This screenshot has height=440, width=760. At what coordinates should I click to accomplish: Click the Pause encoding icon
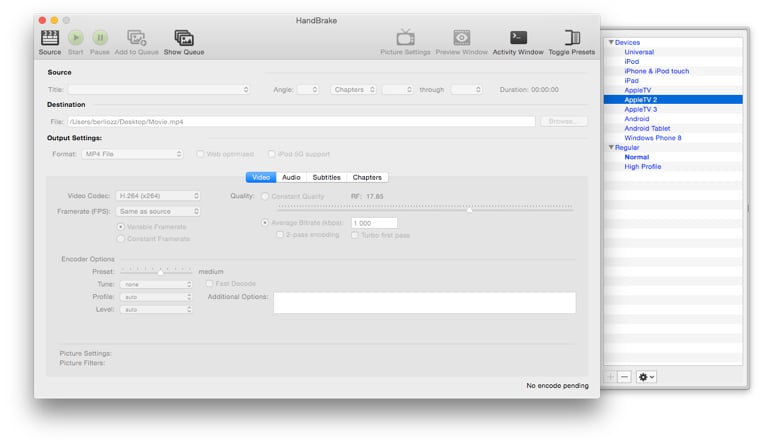tap(100, 37)
